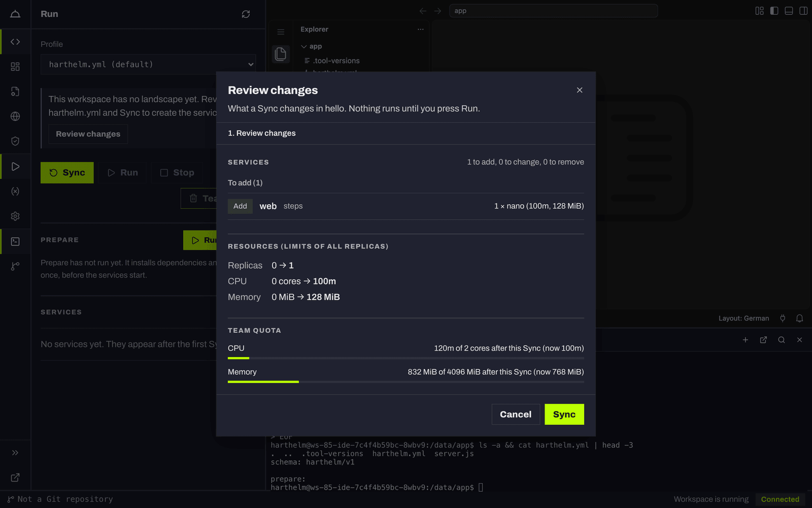The height and width of the screenshot is (508, 812).
Task: Open the git branch sidebar icon
Action: 15,266
